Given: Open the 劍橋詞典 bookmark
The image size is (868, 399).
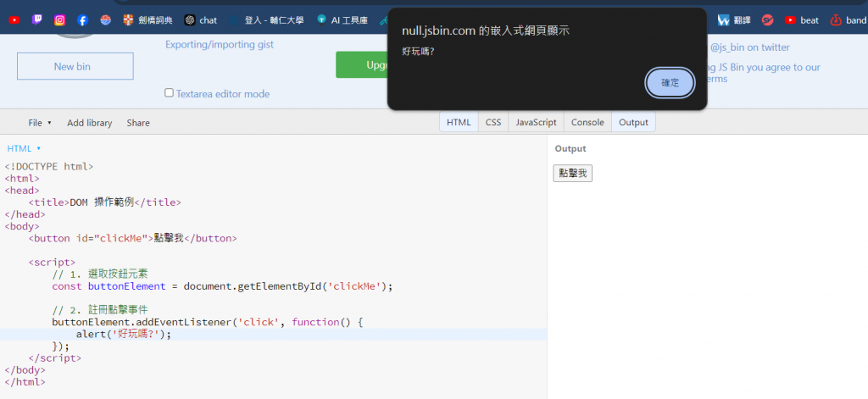Looking at the screenshot, I should [147, 20].
